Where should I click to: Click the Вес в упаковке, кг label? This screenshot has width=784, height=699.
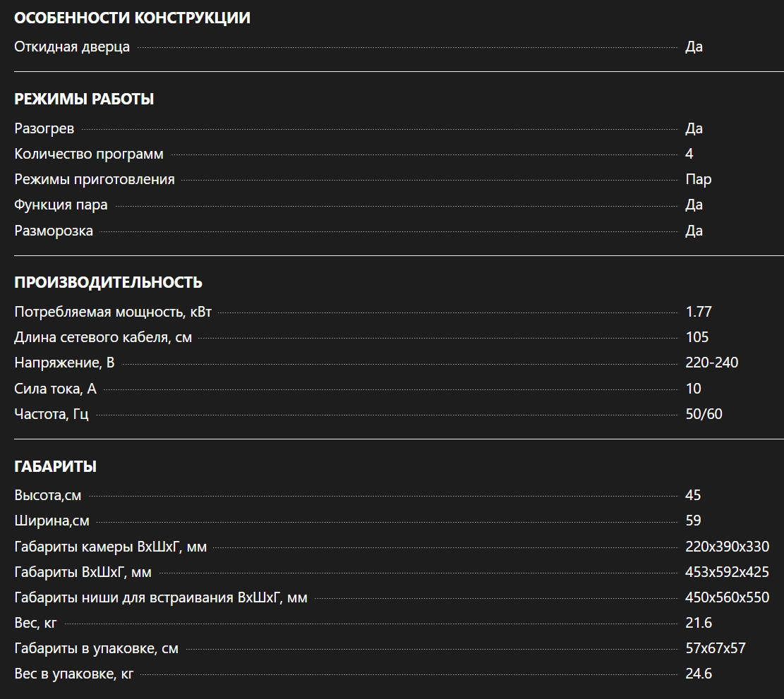[x=74, y=674]
